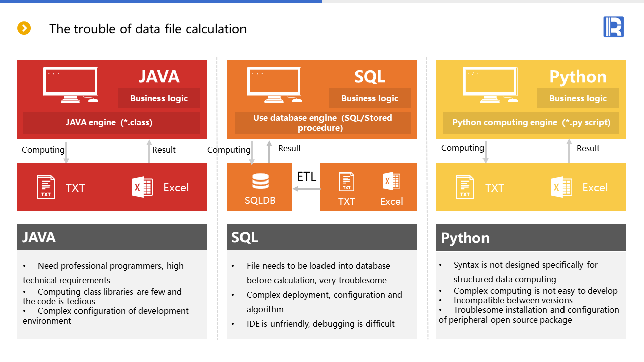Select the gray SQL section header
Viewport: 644px width, 362px height.
(321, 237)
